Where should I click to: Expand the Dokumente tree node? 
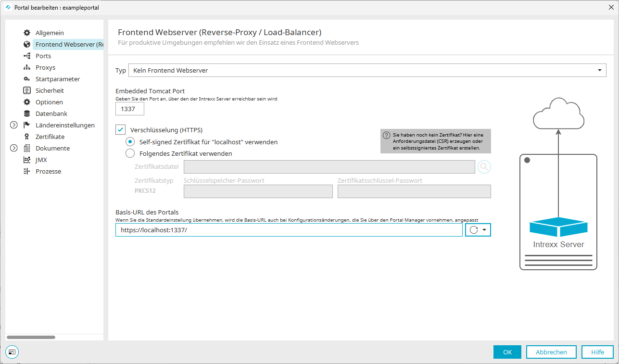click(x=14, y=148)
